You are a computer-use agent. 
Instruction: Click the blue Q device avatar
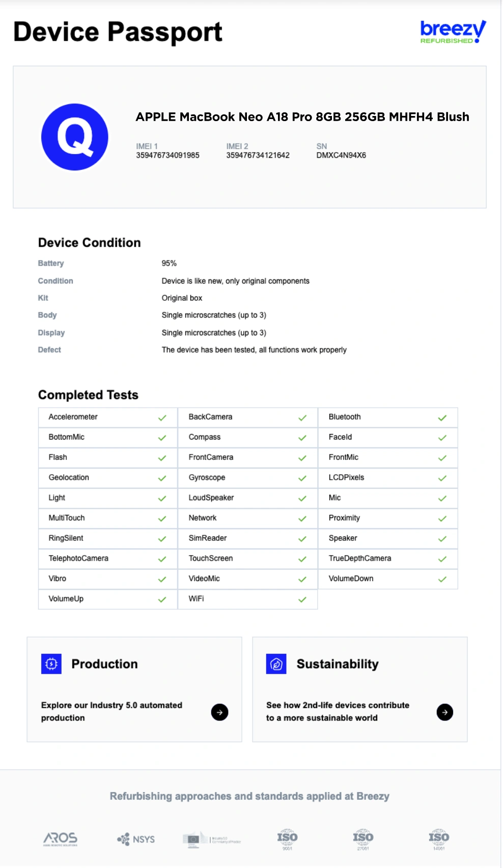coord(75,137)
